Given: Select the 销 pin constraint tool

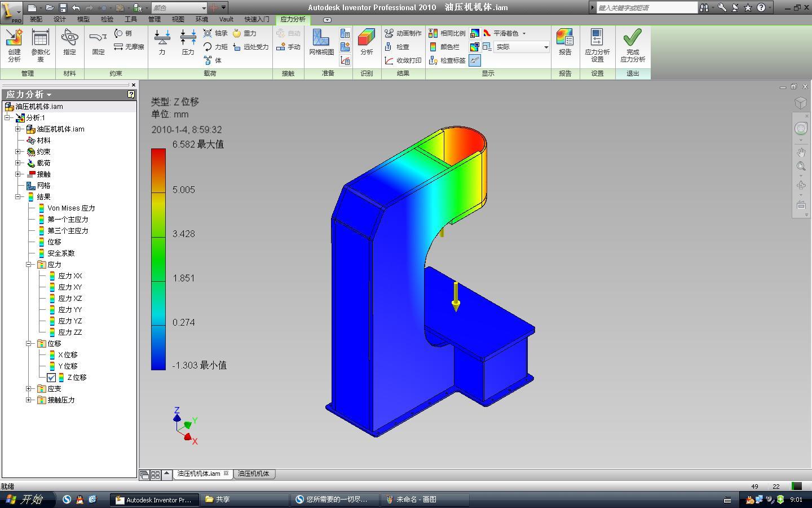Looking at the screenshot, I should coord(123,33).
